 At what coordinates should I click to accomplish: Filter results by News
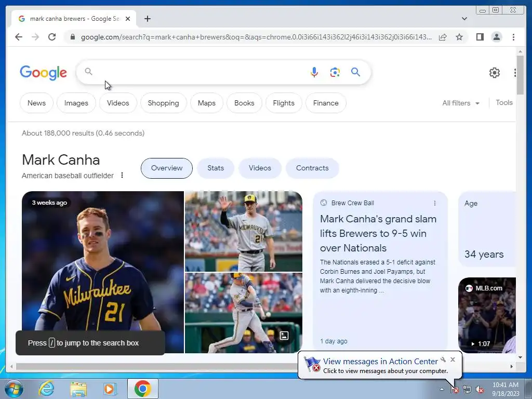(x=37, y=103)
